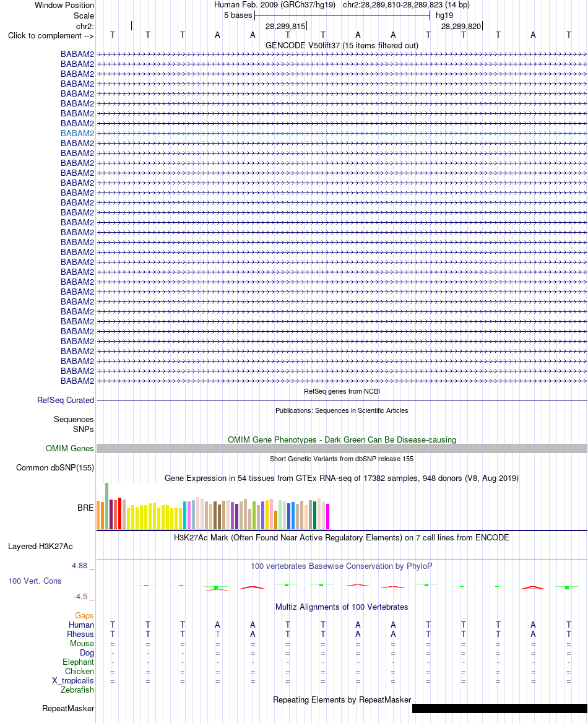This screenshot has height=723, width=588.
Task: Click the gray OMIM Genes bar
Action: [x=342, y=448]
